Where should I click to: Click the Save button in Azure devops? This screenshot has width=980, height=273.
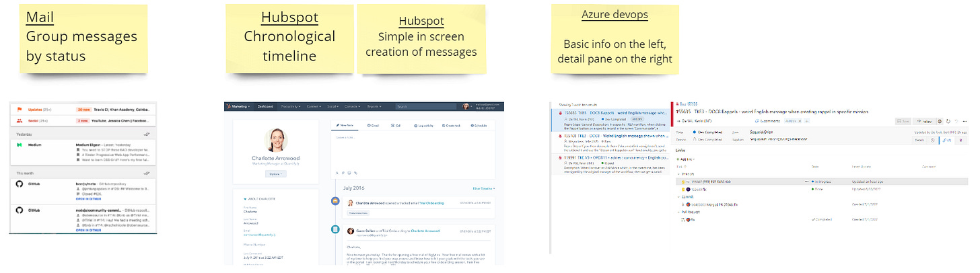click(903, 121)
